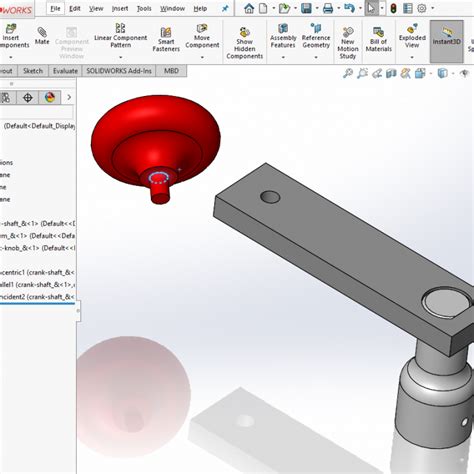
Task: Select the knob component in tree
Action: [38, 248]
